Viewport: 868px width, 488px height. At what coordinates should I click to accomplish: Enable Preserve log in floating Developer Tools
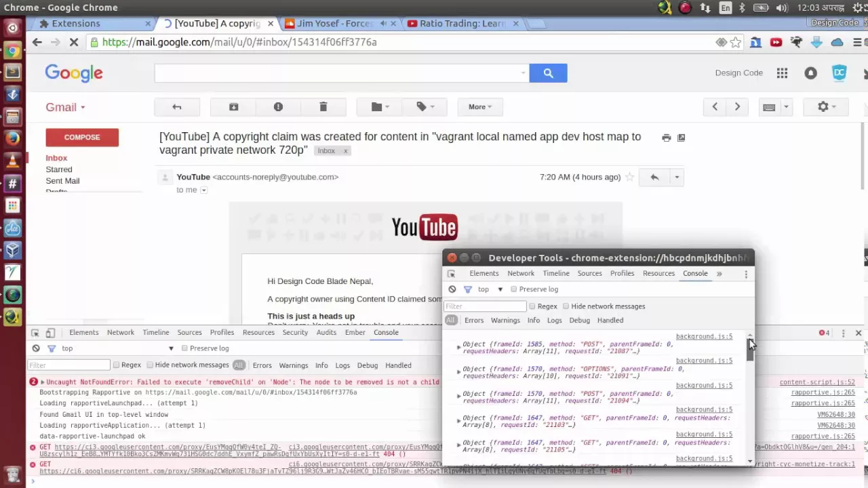(514, 289)
